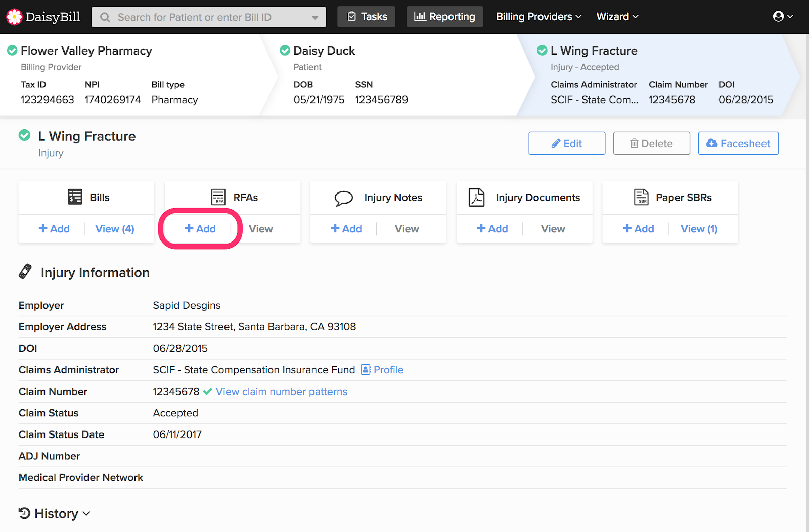The width and height of the screenshot is (809, 532).
Task: Open the L Wing Fracture injury breadcrumb
Action: point(594,51)
